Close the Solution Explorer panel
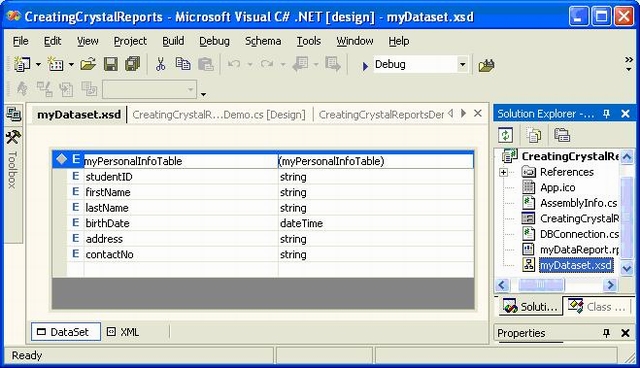Image resolution: width=640 pixels, height=368 pixels. [625, 114]
